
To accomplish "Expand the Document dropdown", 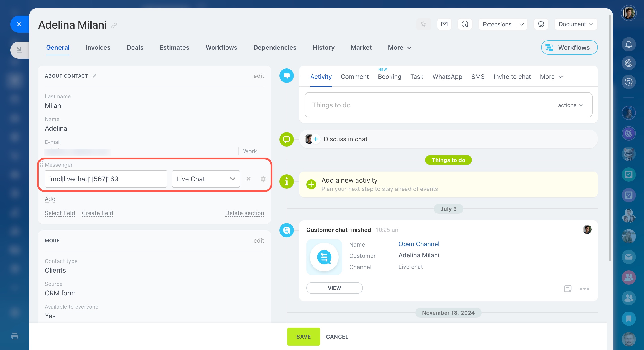I will tap(576, 24).
